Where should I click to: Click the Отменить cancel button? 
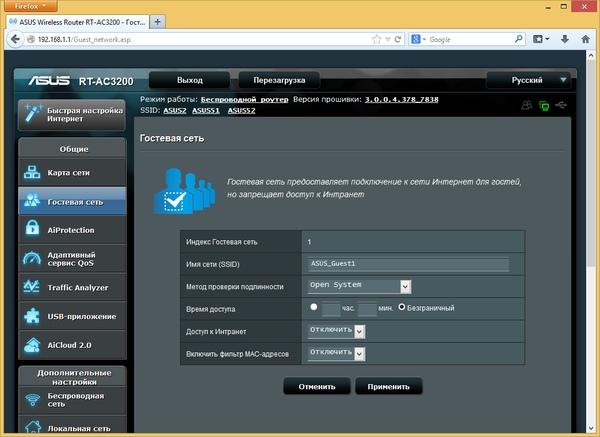pos(317,386)
